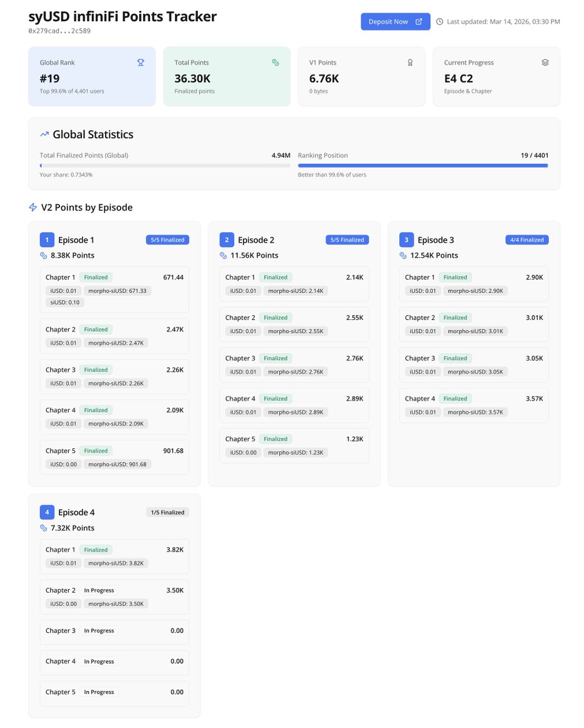The width and height of the screenshot is (584, 728).
Task: Click the morpho-siUSD: 3.50K tag
Action: 116,604
